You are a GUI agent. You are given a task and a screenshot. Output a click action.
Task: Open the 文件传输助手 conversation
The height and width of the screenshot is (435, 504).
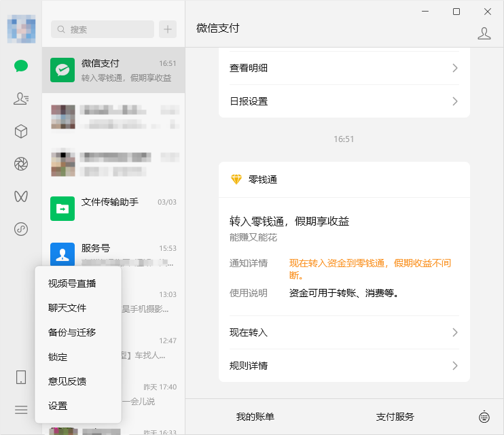pos(113,209)
